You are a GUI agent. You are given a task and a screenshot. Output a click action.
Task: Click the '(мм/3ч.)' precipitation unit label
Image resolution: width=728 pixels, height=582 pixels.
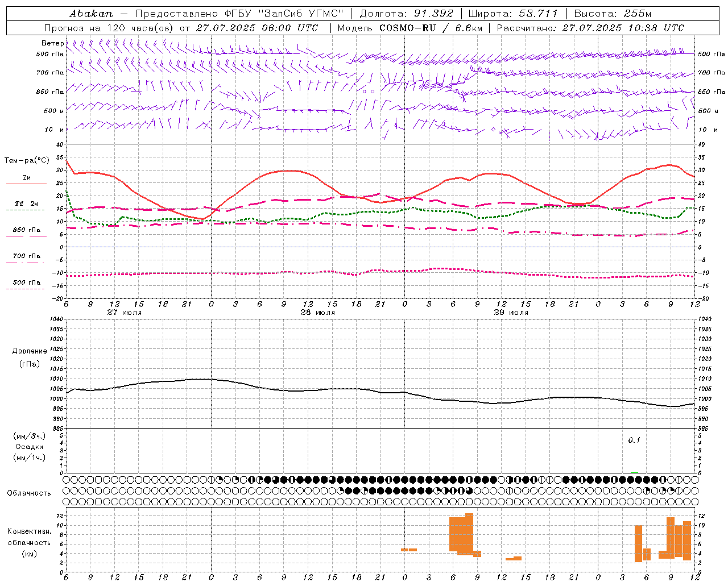tap(30, 436)
